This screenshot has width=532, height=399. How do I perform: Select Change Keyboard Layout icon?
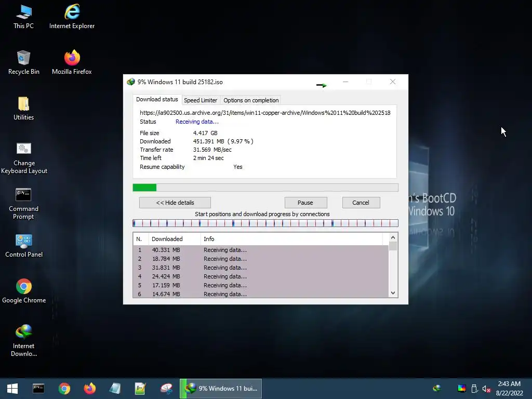pyautogui.click(x=24, y=158)
